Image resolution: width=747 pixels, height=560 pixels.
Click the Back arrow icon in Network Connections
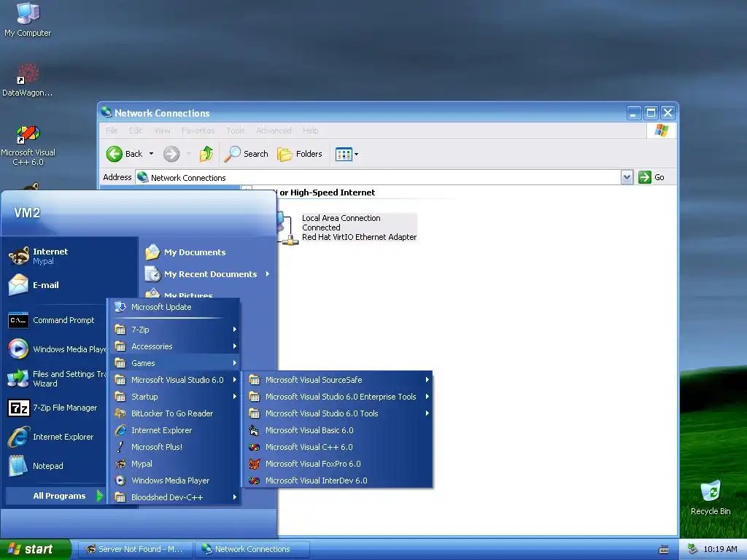pyautogui.click(x=115, y=154)
